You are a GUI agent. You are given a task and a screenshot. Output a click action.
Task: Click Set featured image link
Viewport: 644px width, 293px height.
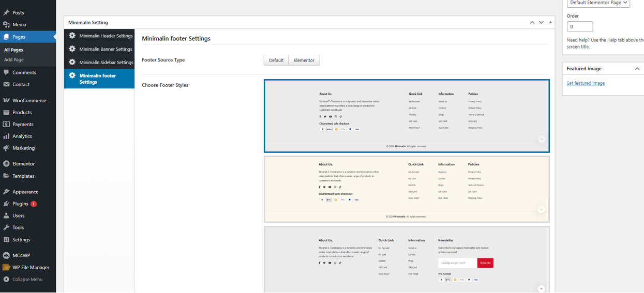586,83
